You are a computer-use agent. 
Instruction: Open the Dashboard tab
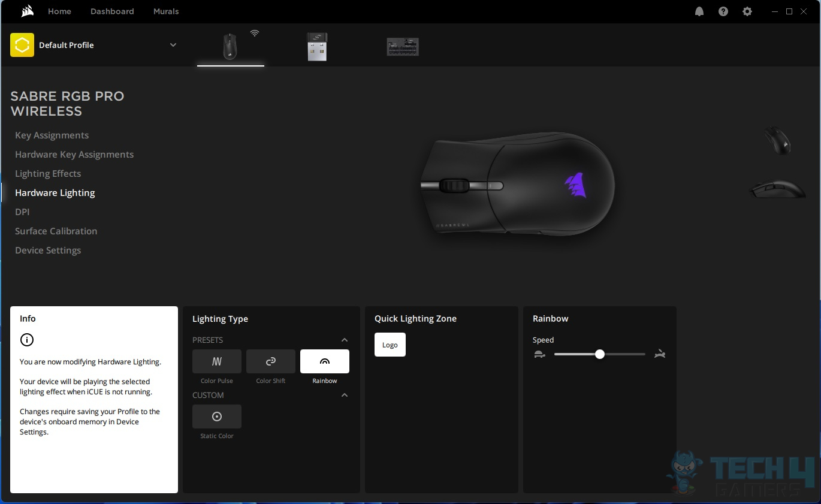[x=112, y=11]
